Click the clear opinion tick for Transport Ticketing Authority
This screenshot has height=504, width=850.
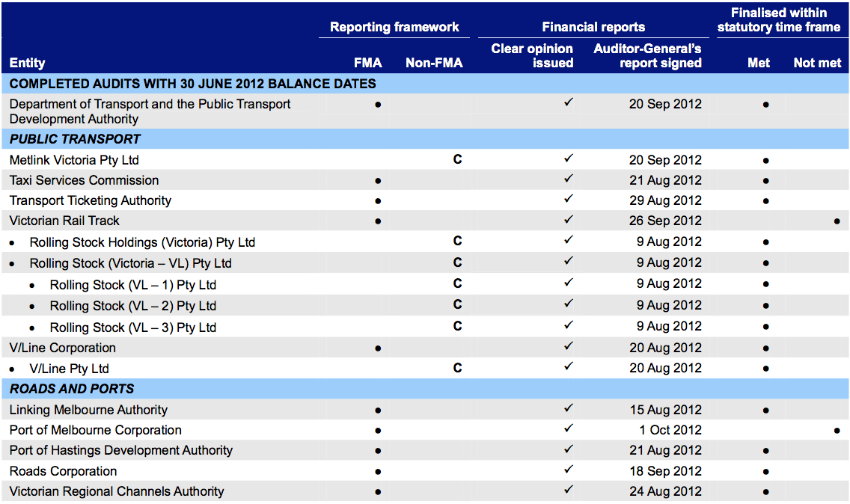[568, 199]
